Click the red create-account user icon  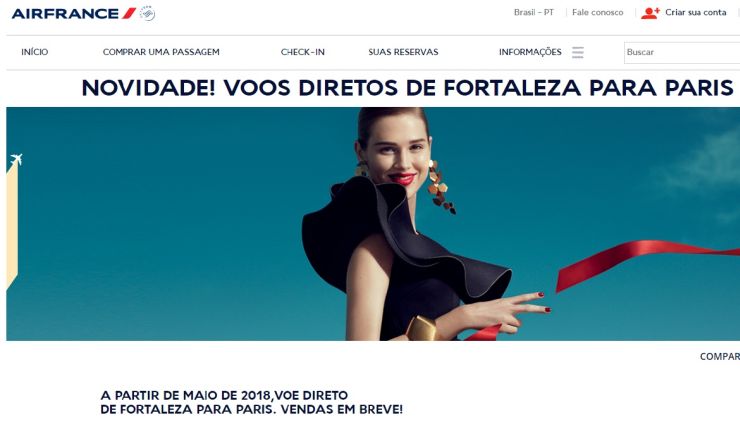(x=650, y=13)
